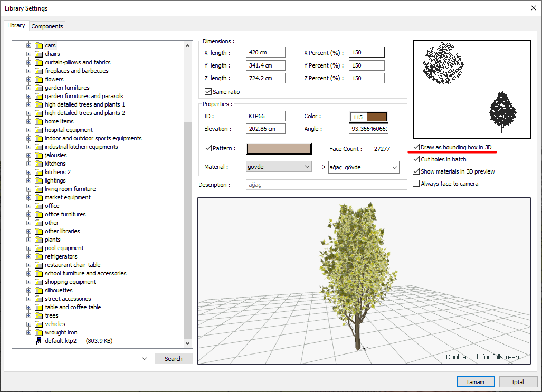Expand the plants tree node
The height and width of the screenshot is (392, 542).
click(x=29, y=240)
